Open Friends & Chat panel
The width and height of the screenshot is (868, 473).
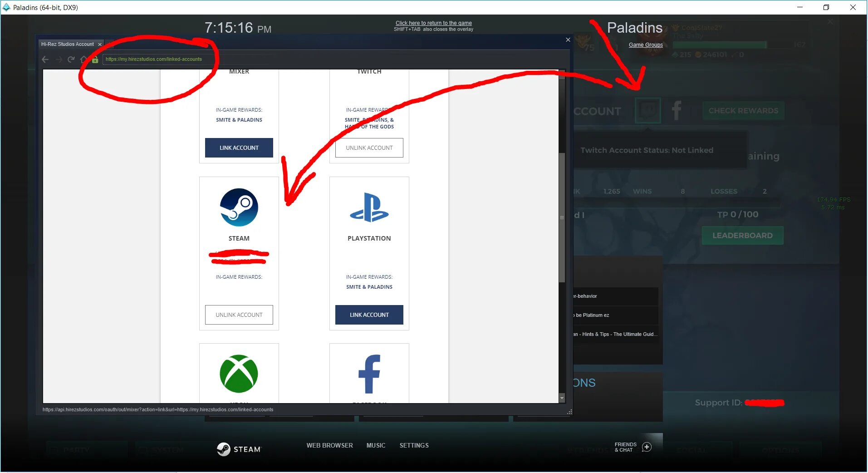click(x=626, y=448)
